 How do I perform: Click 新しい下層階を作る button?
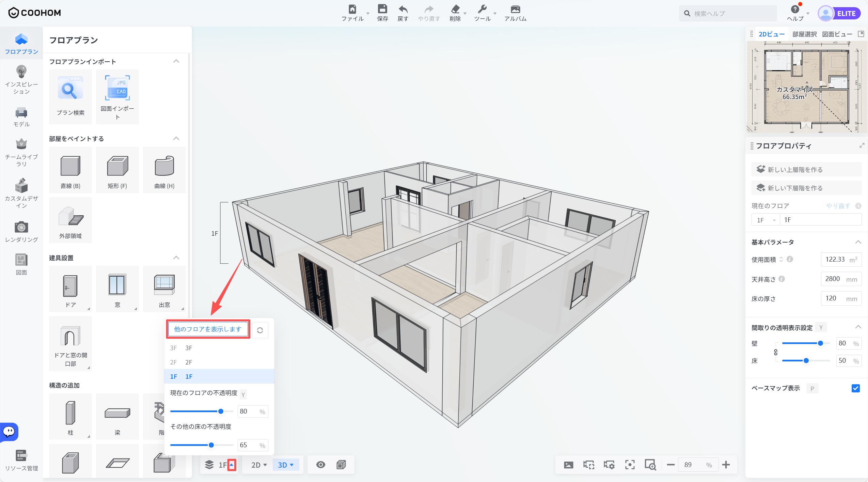(x=806, y=188)
